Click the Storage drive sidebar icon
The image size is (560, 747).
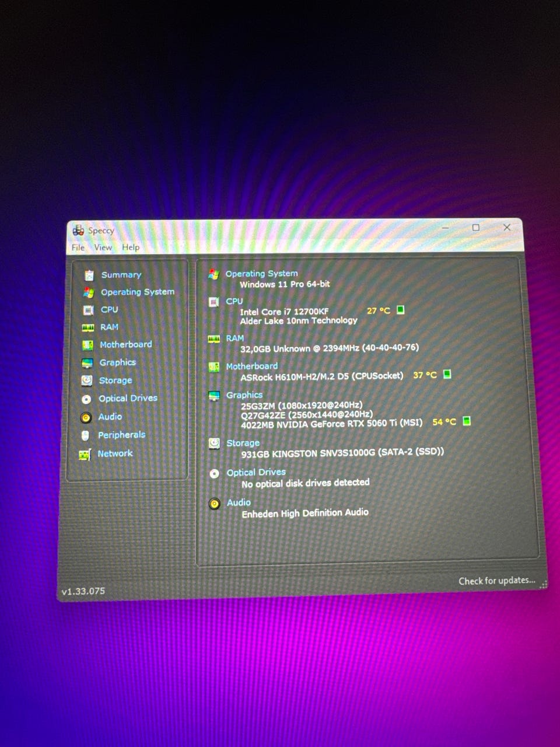87,381
